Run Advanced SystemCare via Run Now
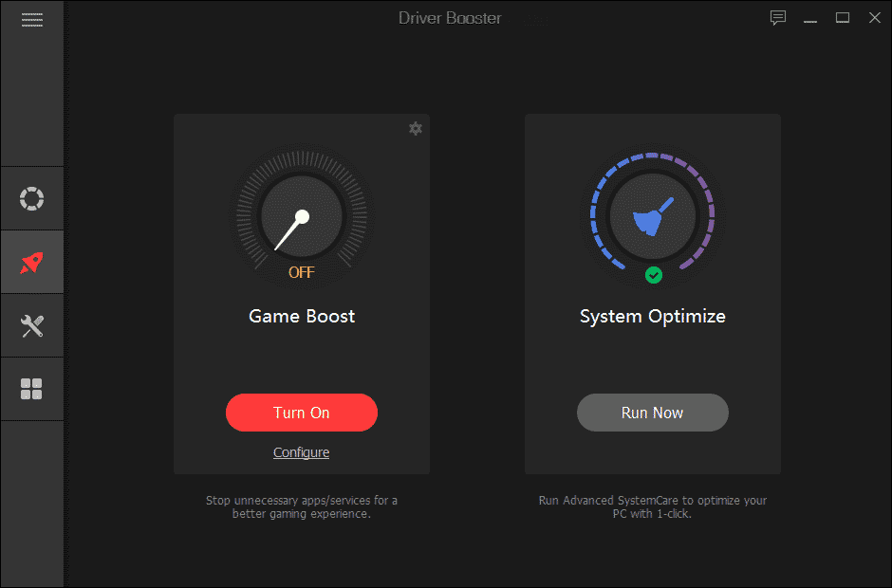Viewport: 892px width, 588px height. [x=652, y=413]
